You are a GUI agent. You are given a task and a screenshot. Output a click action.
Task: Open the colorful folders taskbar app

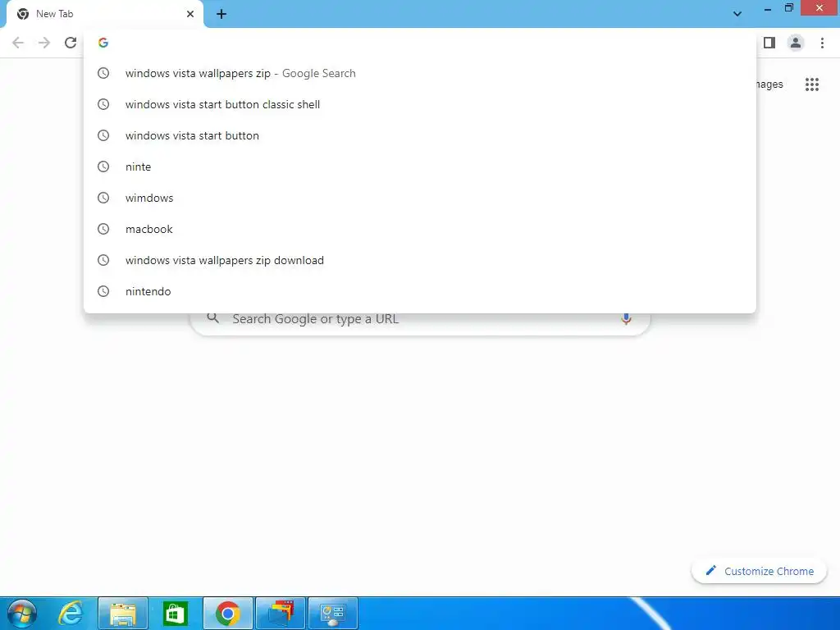click(x=281, y=614)
